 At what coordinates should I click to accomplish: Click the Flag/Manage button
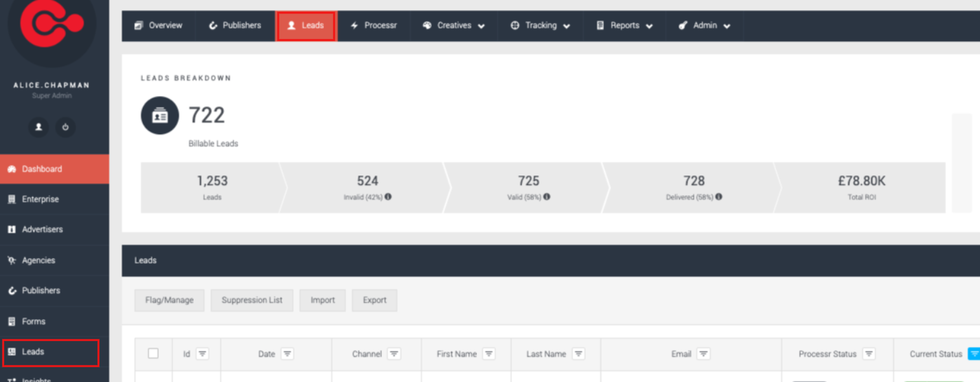point(169,300)
